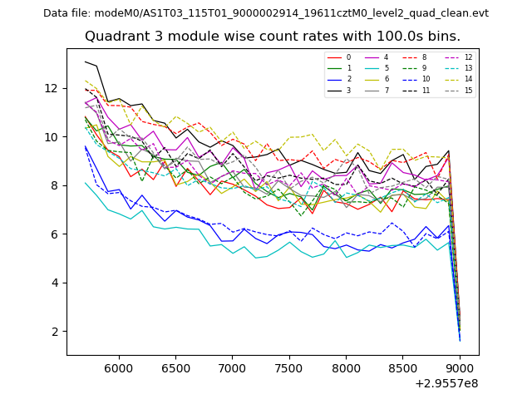Click the y-axis tick label 2
This screenshot has width=532, height=399.
tap(55, 332)
